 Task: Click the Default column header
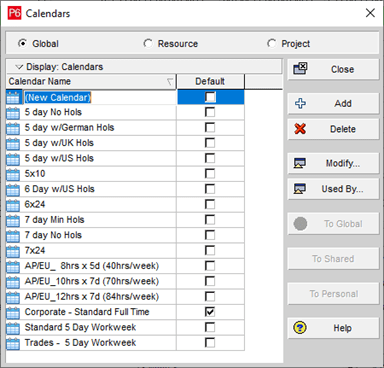210,81
